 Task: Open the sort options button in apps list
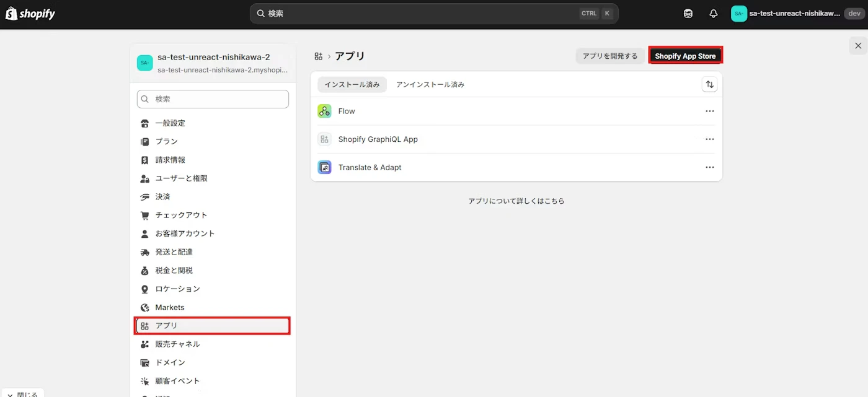[709, 84]
